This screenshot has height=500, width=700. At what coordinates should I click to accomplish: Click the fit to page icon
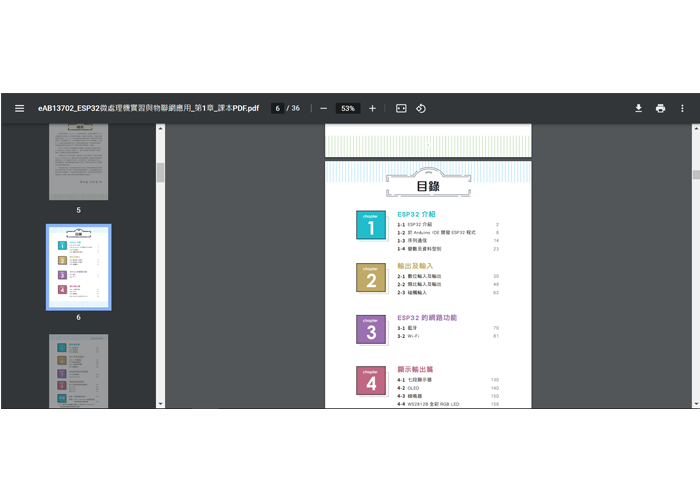401,108
